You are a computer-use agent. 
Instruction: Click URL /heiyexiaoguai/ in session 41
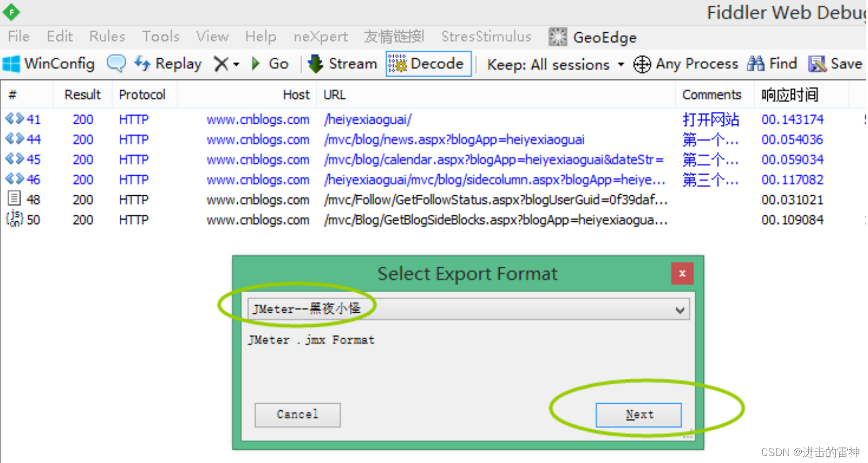[x=368, y=120]
